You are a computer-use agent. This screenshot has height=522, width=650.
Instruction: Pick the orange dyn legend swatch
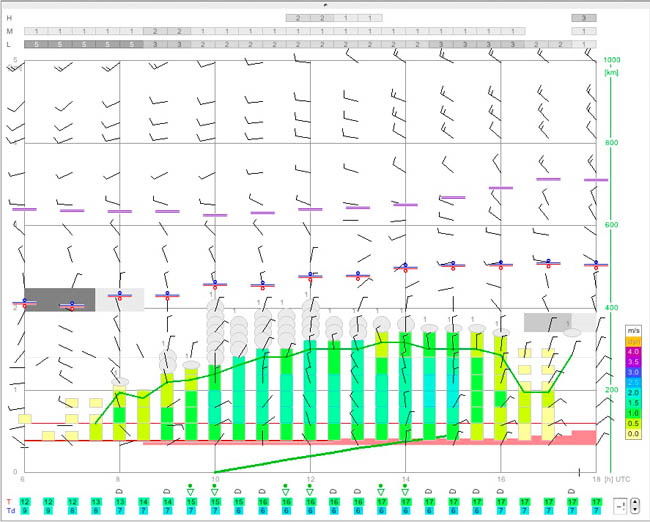click(x=633, y=341)
